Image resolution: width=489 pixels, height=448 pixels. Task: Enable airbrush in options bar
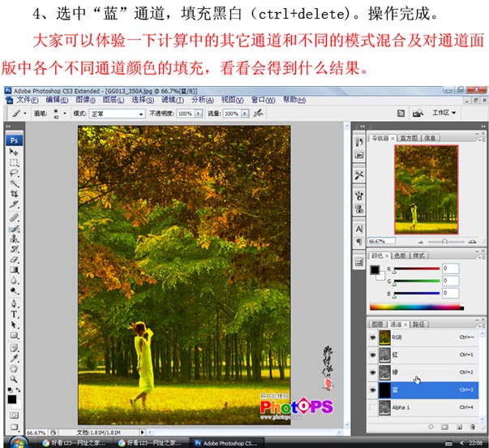[258, 113]
